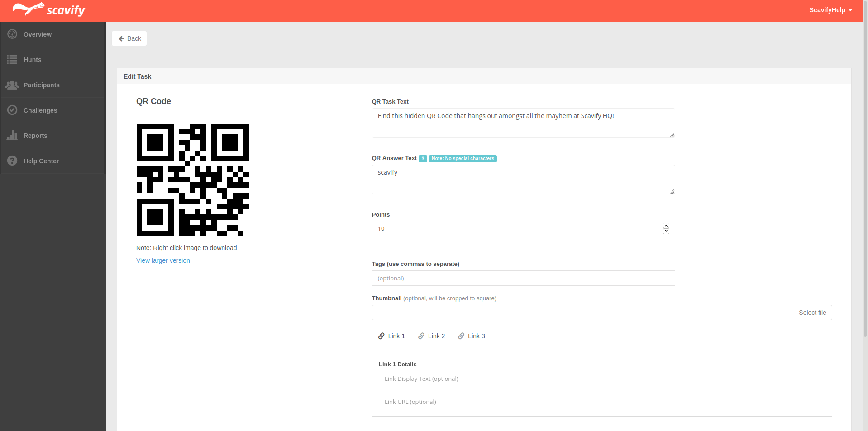Switch to the Link 2 tab
This screenshot has height=431, width=868.
(x=432, y=336)
